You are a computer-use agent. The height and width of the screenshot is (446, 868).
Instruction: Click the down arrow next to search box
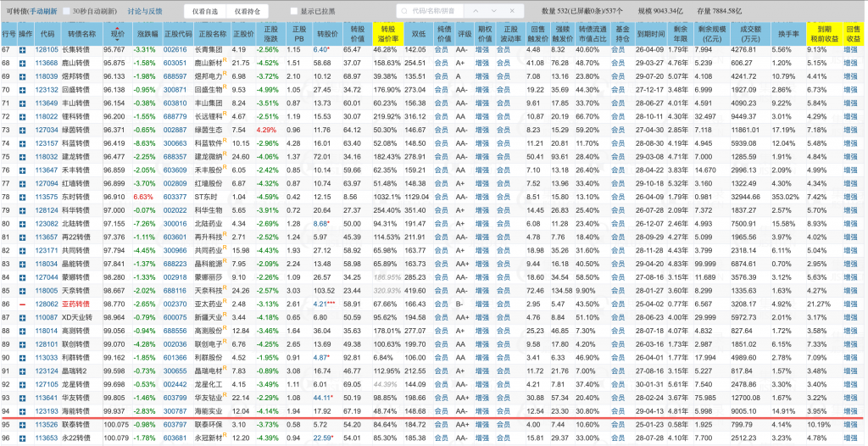coord(494,10)
